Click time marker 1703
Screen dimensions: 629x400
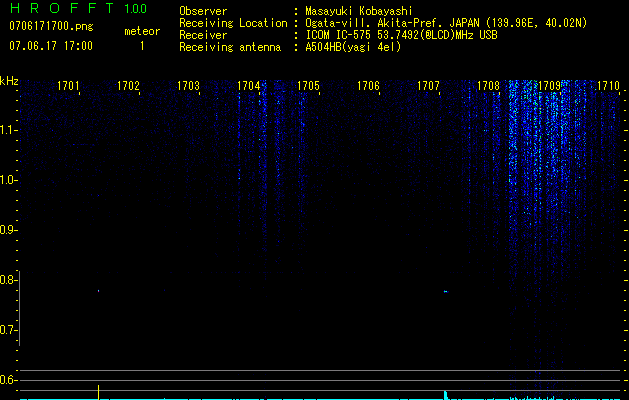click(188, 86)
